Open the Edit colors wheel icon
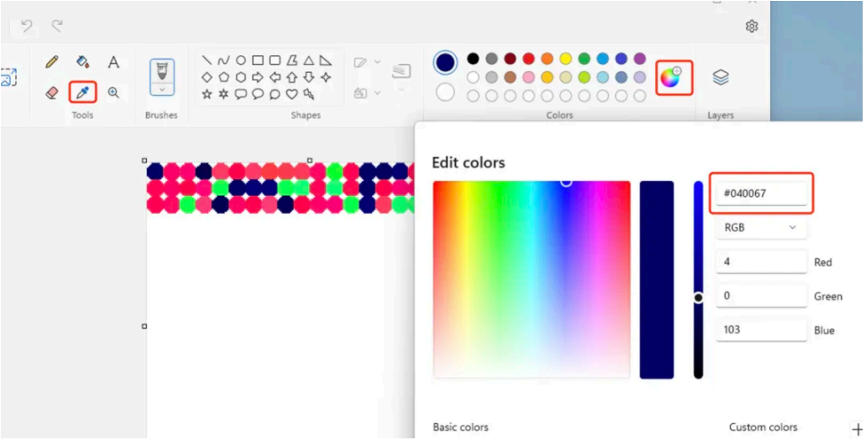 coord(669,78)
